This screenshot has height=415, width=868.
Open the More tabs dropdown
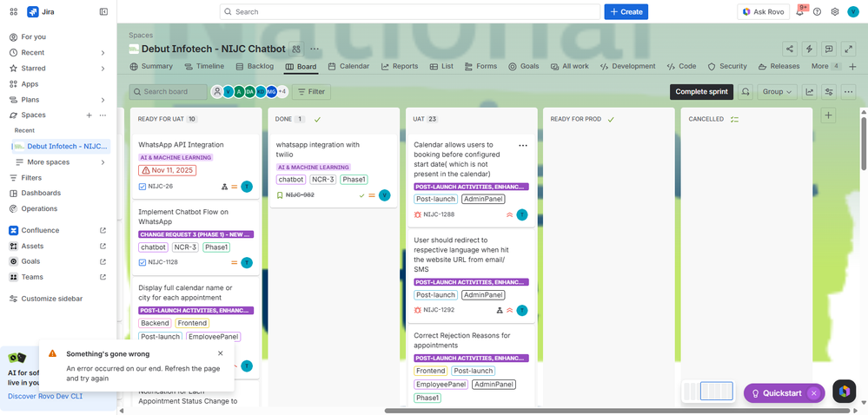coord(826,66)
